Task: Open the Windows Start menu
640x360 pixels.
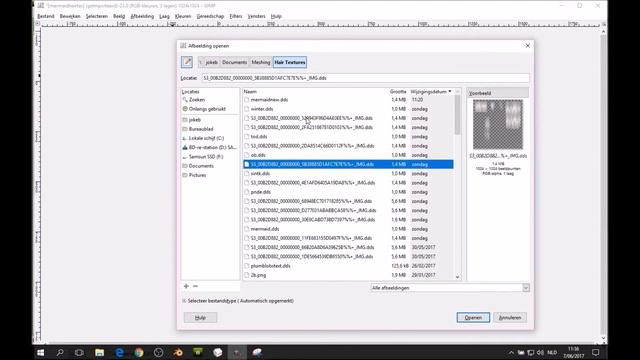Action: [x=40, y=353]
